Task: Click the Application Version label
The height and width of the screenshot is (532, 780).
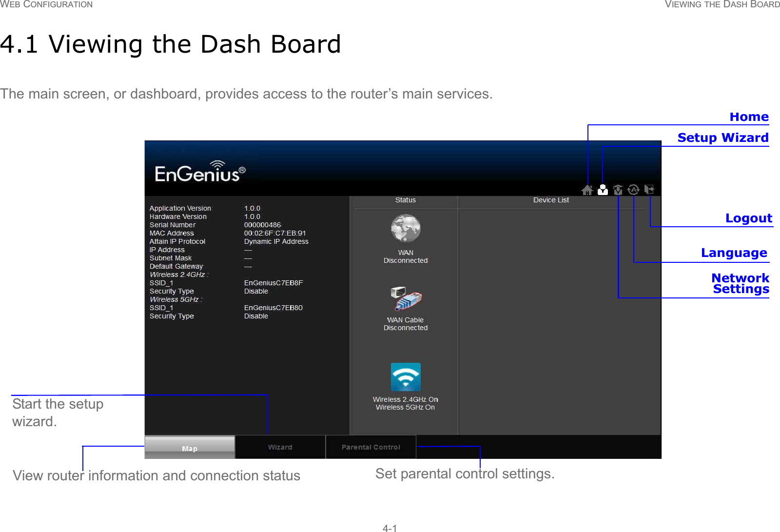Action: point(180,208)
